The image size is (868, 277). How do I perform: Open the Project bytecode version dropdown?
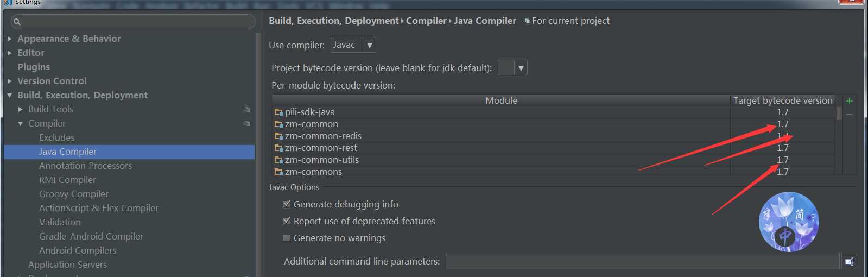(512, 68)
